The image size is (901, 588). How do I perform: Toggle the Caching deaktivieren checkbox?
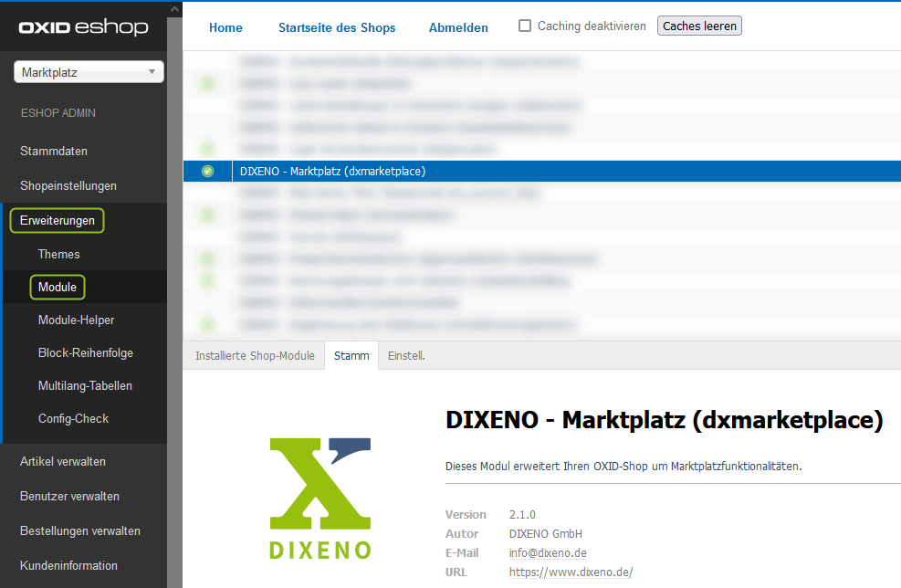(x=525, y=26)
